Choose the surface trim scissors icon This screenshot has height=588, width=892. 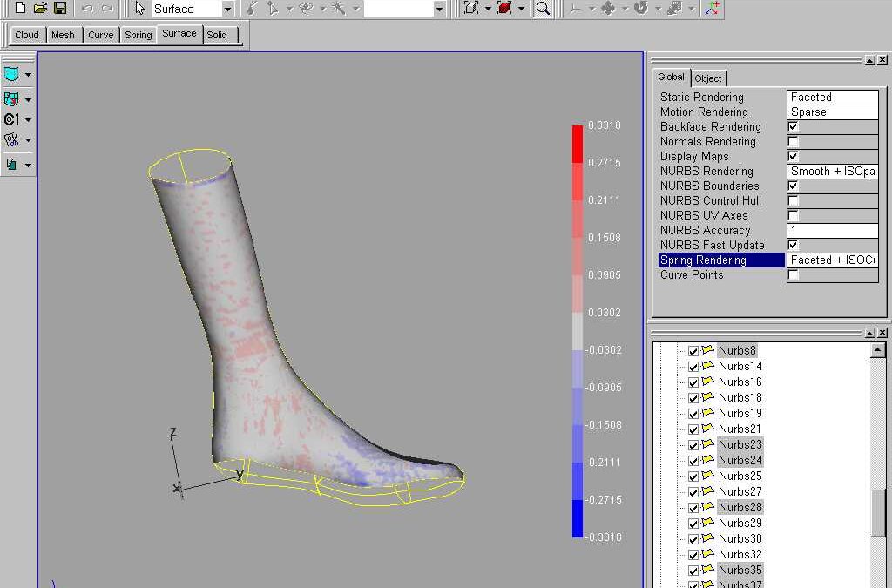[11, 140]
